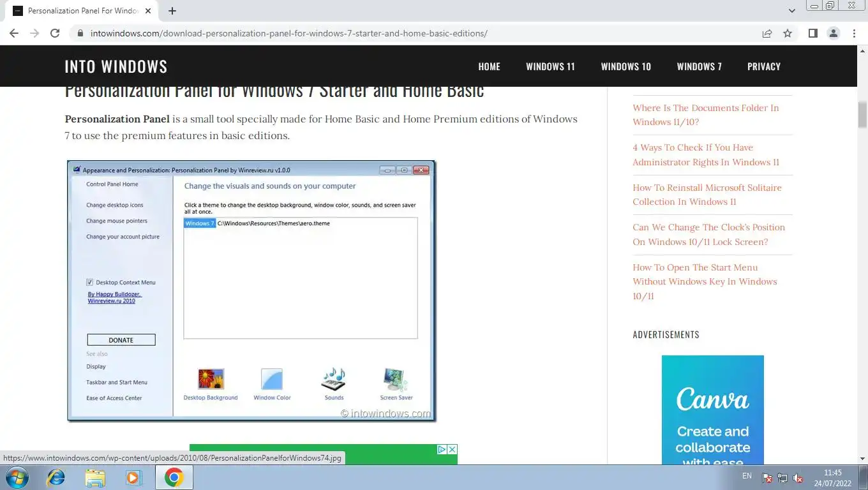Click the Canva advertisement banner

[712, 410]
